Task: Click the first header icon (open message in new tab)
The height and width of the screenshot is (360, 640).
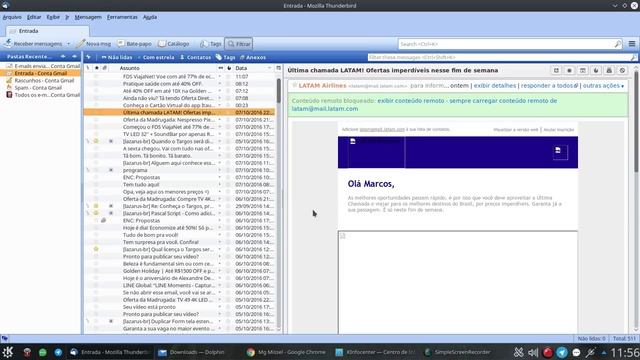Action: tap(556, 70)
